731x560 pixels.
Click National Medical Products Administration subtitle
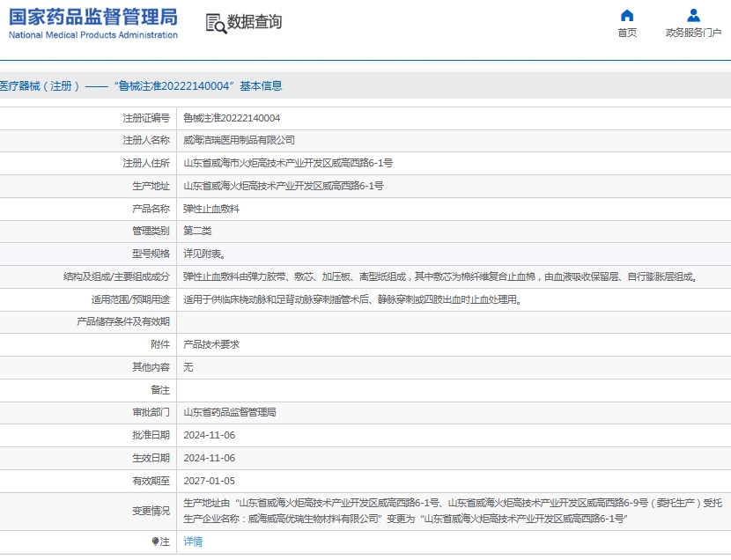click(93, 35)
